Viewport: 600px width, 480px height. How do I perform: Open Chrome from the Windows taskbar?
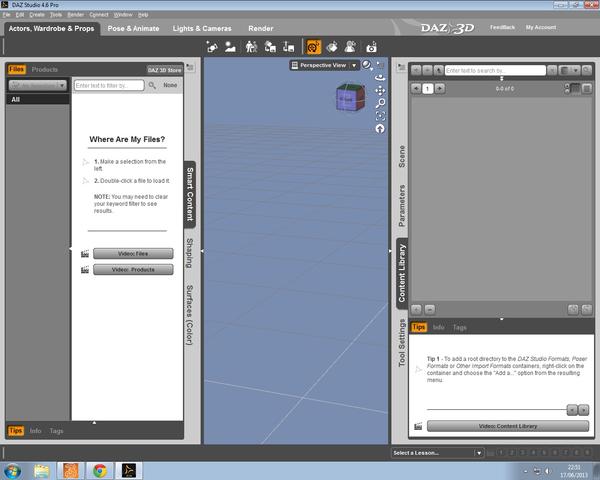(99, 470)
